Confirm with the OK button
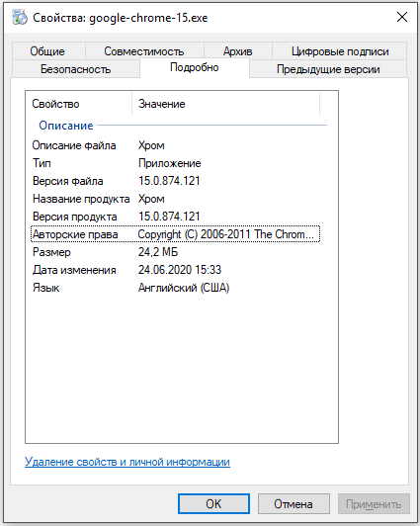 [213, 503]
